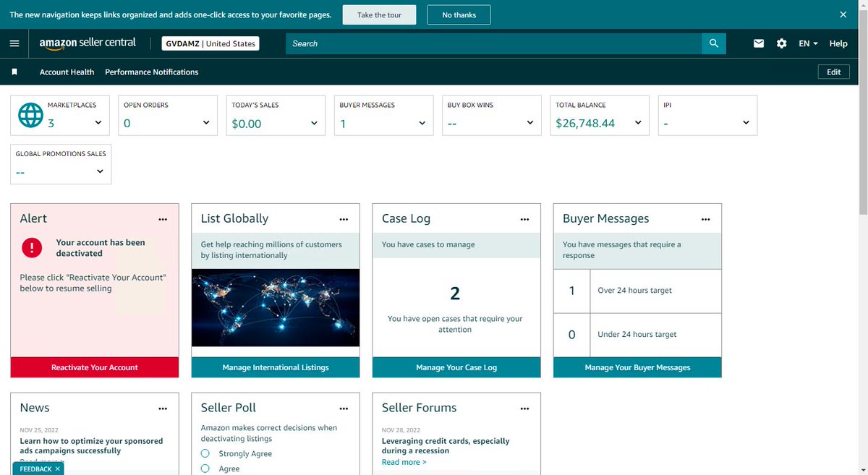868x475 pixels.
Task: Open the News card options menu
Action: coord(163,408)
